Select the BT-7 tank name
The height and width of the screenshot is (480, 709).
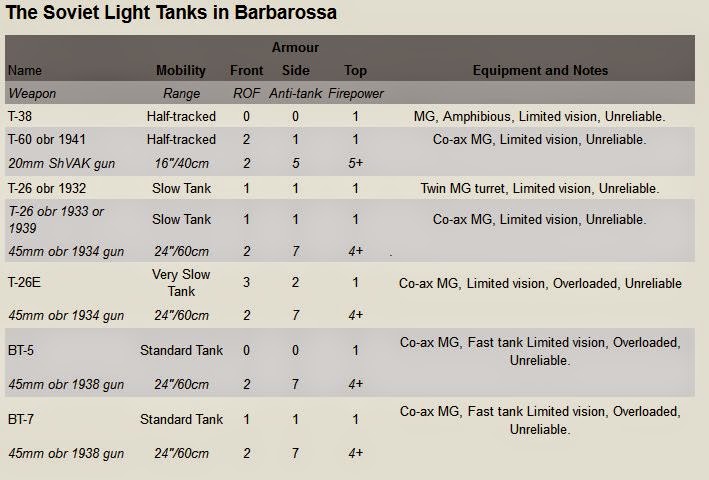[21, 419]
